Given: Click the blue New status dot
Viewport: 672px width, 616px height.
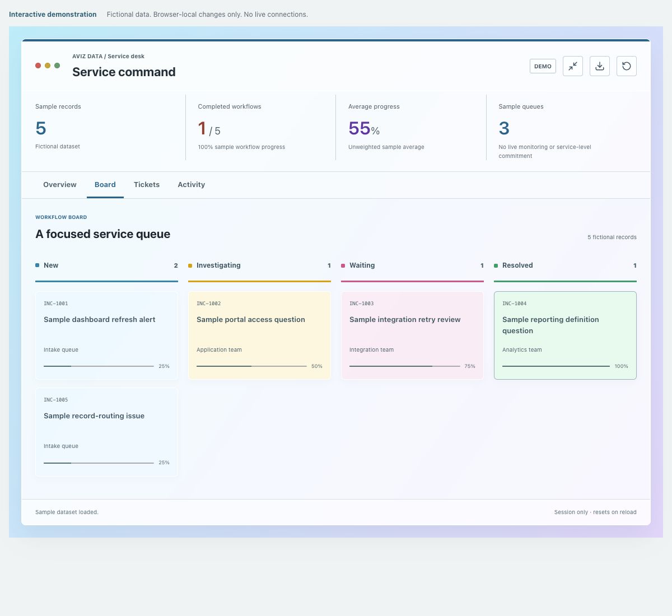Looking at the screenshot, I should click(x=37, y=265).
